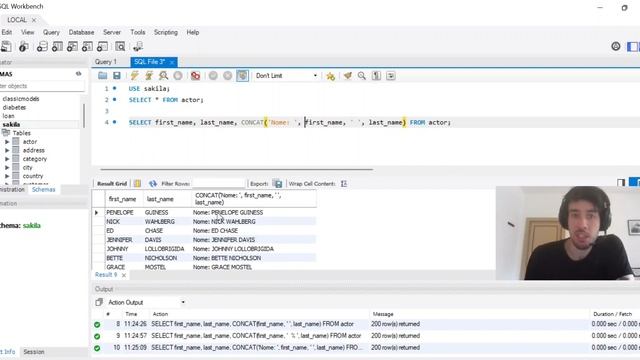Execute query with lightning bolt icon
Screen dimensions: 640x360
click(x=134, y=76)
